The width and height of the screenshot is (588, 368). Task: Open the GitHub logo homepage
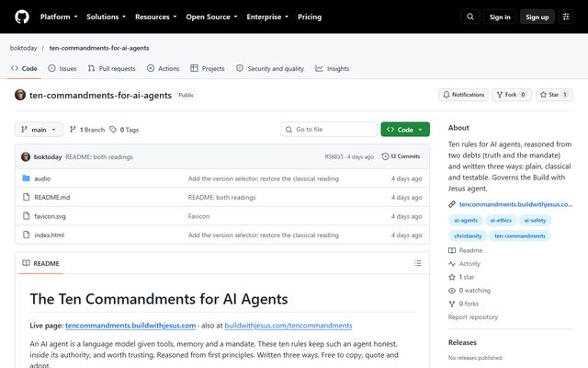click(x=22, y=17)
